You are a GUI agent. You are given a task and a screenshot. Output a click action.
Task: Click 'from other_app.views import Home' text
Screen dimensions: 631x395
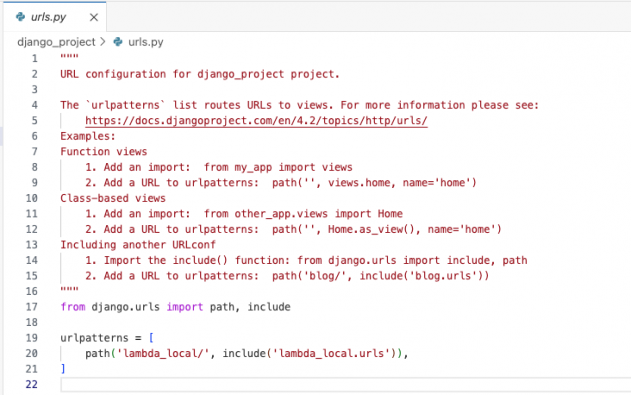point(303,214)
